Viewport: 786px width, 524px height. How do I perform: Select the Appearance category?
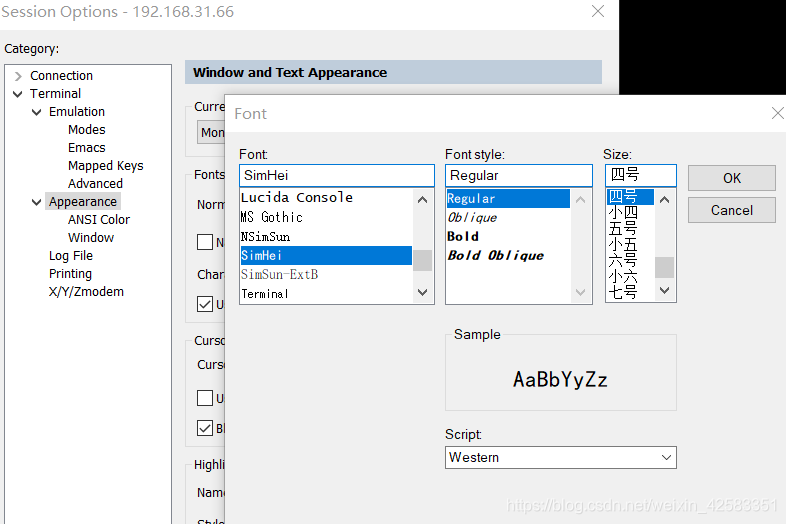coord(83,202)
